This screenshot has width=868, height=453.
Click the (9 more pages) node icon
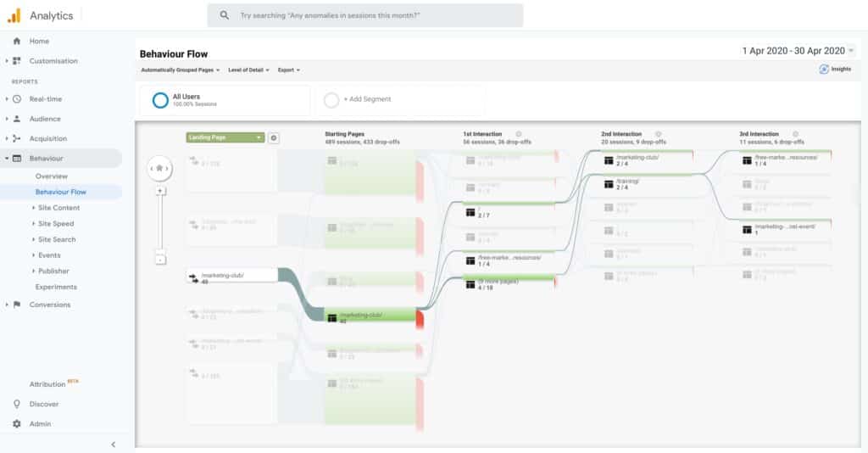(x=470, y=285)
